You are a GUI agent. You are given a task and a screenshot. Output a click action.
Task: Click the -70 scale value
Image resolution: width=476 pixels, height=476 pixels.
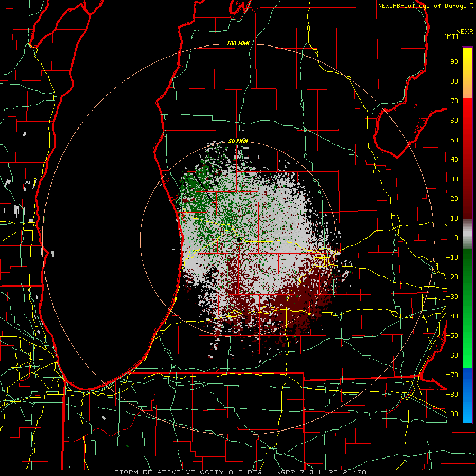452,375
